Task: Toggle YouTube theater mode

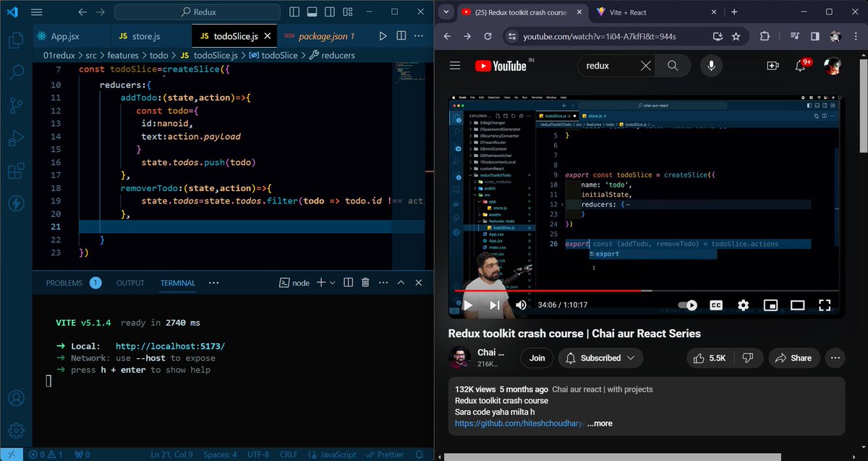Action: [797, 305]
